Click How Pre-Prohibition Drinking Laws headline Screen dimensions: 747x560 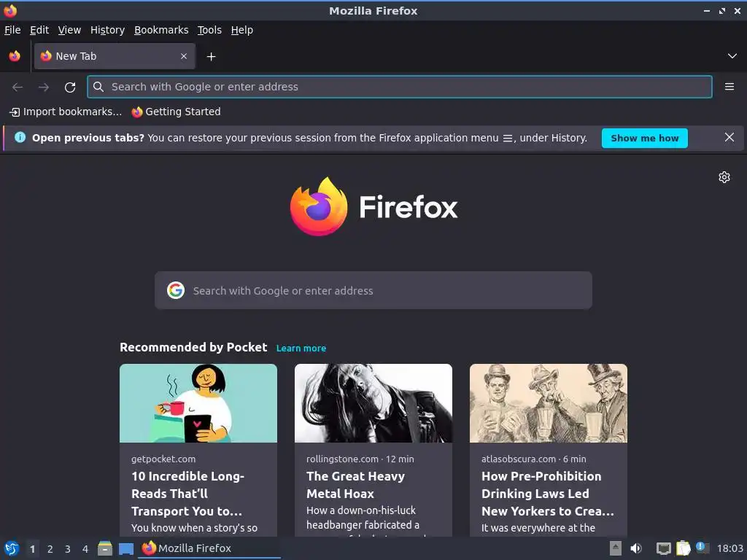[x=548, y=494]
